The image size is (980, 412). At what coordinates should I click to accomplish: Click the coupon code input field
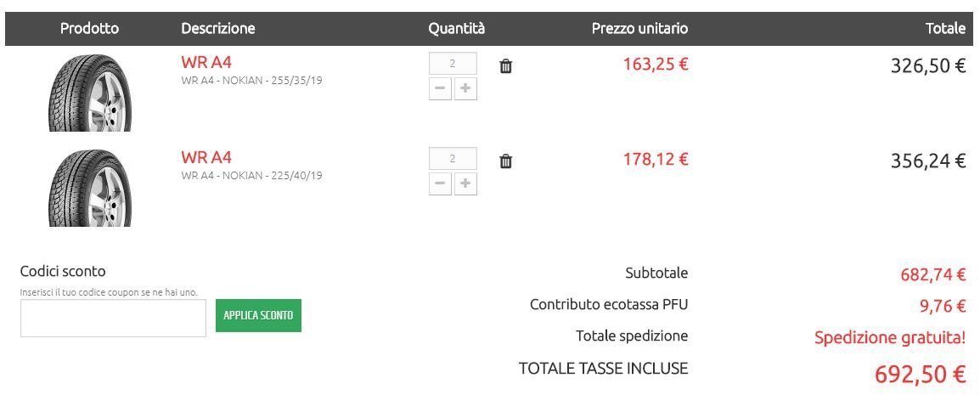[x=113, y=318]
